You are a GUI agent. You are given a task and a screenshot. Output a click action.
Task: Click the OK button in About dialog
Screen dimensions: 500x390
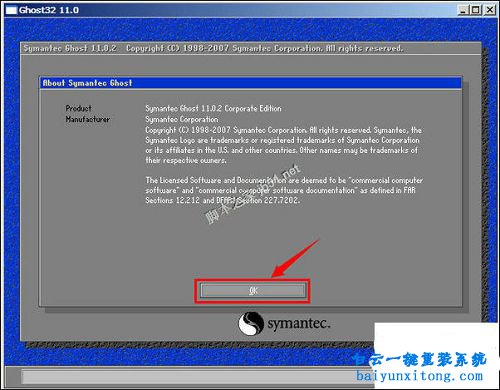[253, 291]
